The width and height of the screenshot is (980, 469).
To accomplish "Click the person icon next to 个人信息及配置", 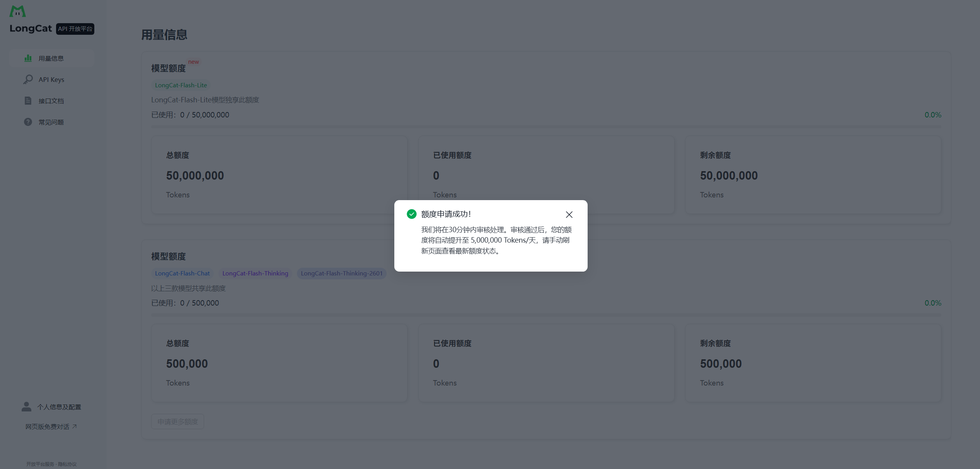I will pos(26,406).
